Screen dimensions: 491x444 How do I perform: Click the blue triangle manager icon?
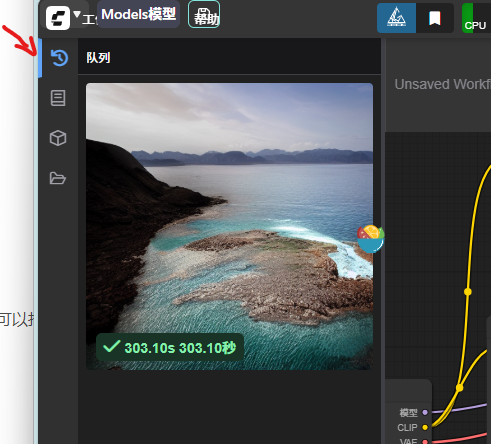pyautogui.click(x=396, y=18)
